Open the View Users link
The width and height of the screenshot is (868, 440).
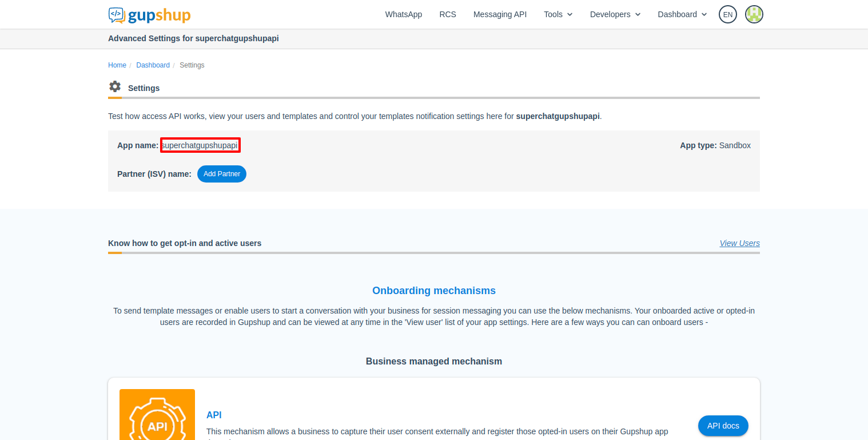(x=739, y=243)
